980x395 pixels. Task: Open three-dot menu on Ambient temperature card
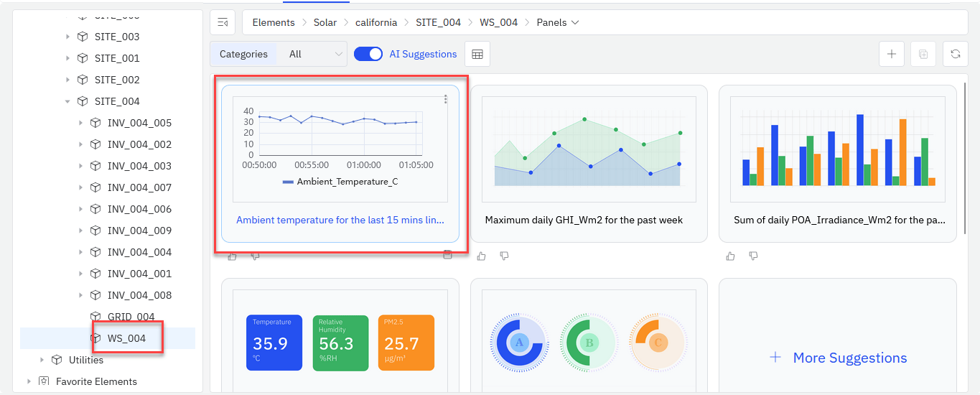tap(446, 99)
